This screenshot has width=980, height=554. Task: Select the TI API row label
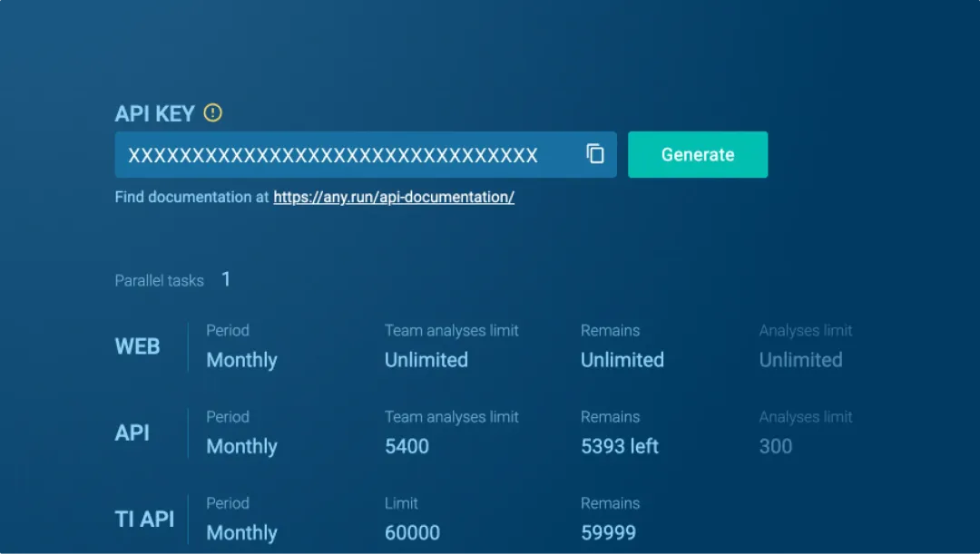144,519
